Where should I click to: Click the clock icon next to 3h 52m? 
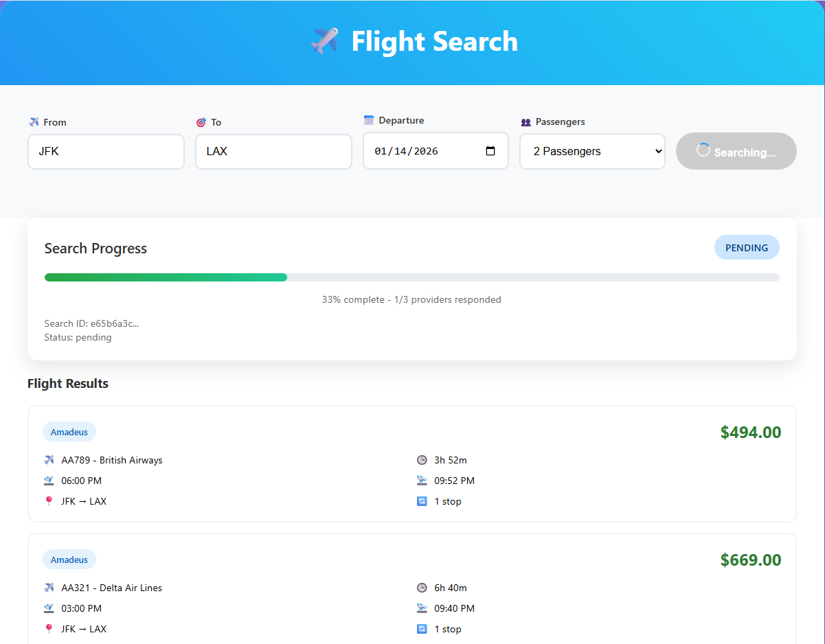pyautogui.click(x=422, y=460)
